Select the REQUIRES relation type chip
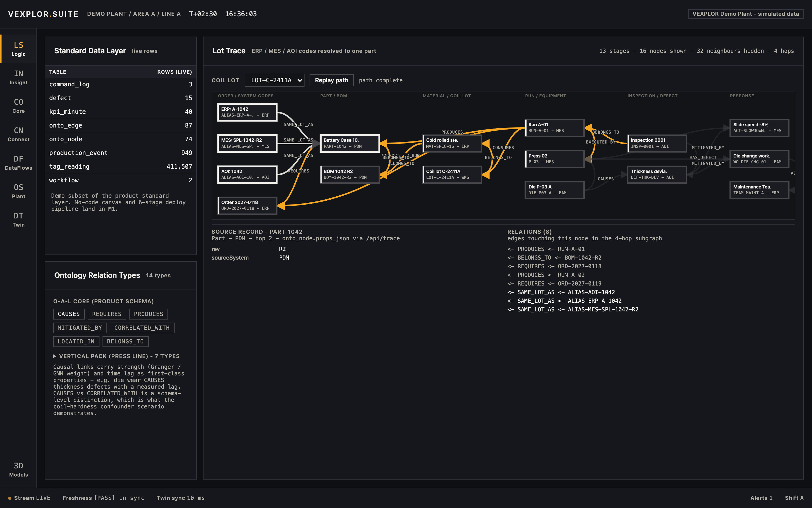 (x=107, y=314)
